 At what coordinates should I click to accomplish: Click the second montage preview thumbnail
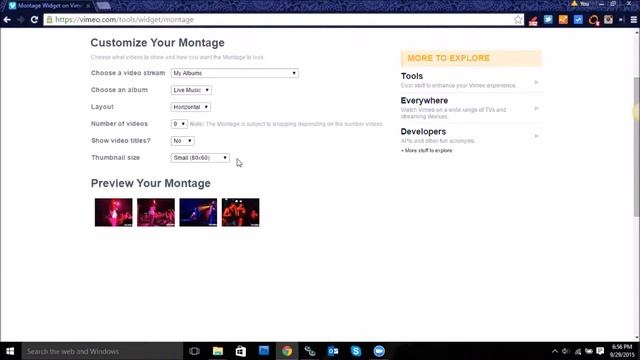pos(156,212)
